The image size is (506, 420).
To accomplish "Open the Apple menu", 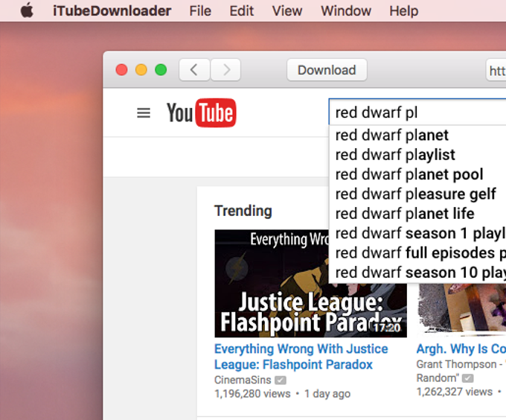I will pos(27,10).
